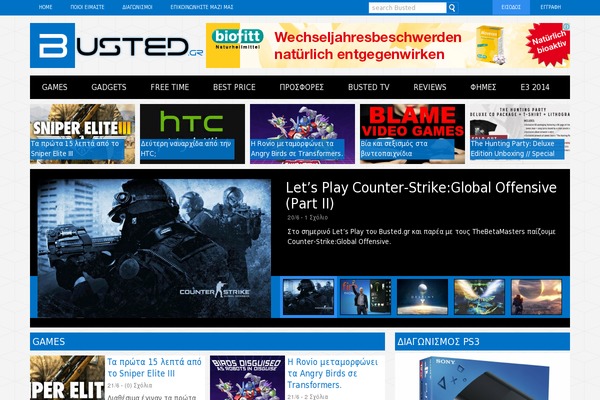Select the BUSTED TV category tab
The image size is (600, 400).
pyautogui.click(x=368, y=87)
